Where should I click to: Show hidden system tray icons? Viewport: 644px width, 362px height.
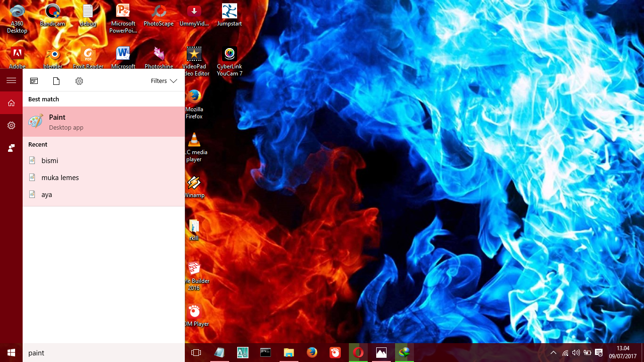pyautogui.click(x=553, y=353)
